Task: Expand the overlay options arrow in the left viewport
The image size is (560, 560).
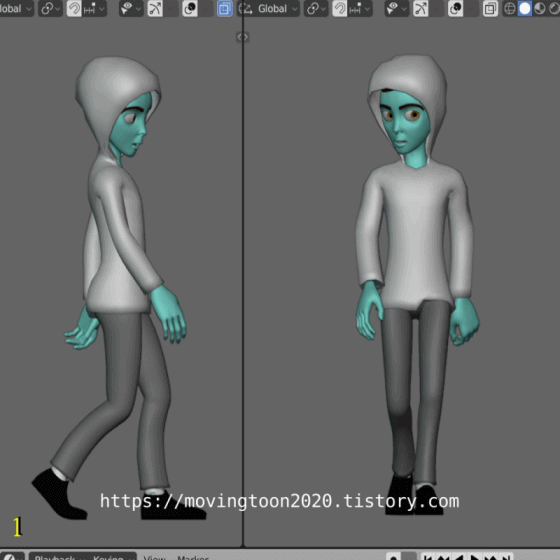Action: 206,9
